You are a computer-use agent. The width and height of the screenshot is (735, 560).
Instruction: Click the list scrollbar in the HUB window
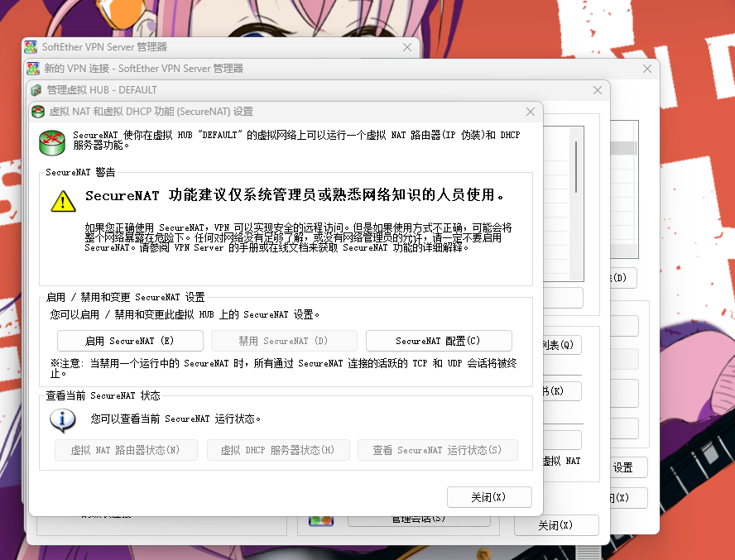(x=576, y=203)
